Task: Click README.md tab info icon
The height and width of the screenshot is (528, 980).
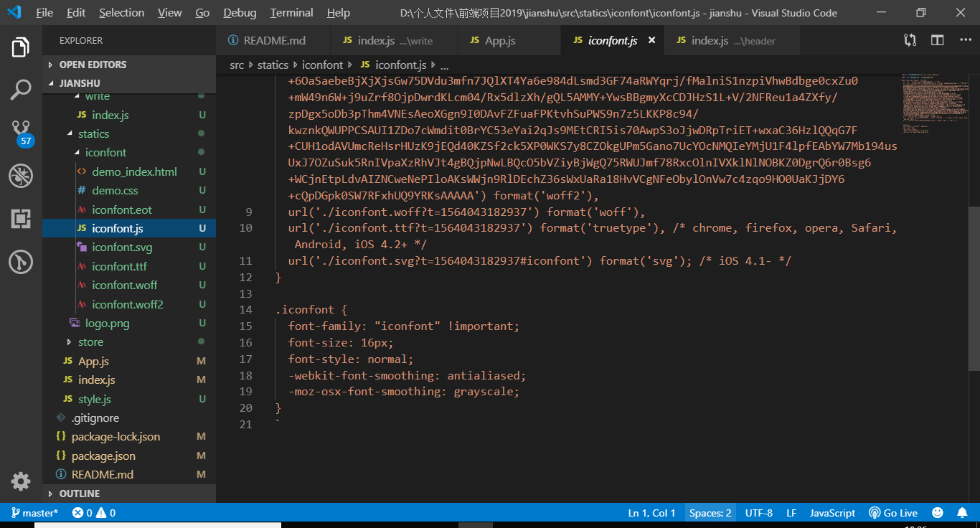Action: [232, 41]
